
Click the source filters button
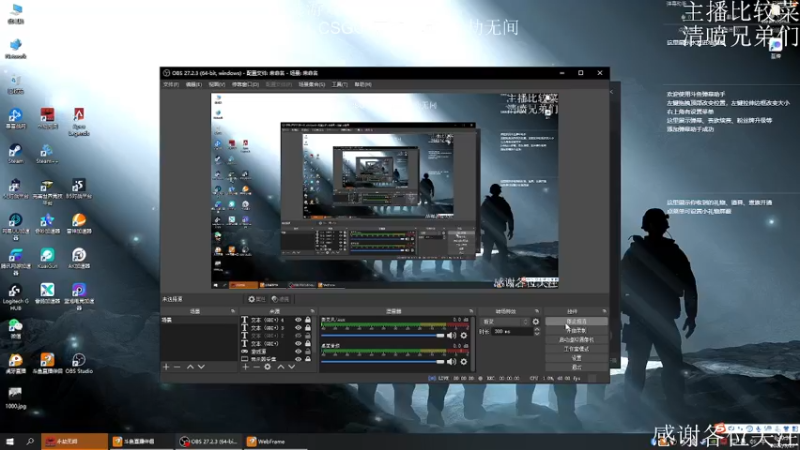tap(281, 299)
